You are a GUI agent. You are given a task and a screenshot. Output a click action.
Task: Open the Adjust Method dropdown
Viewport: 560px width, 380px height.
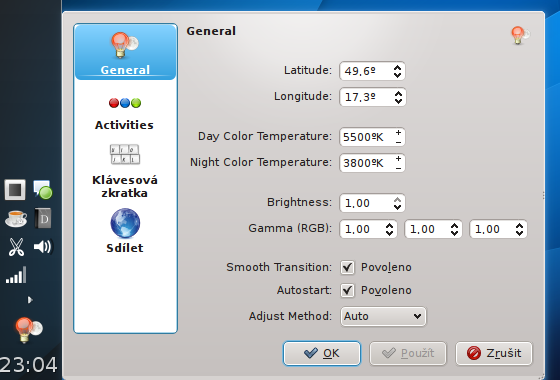coord(383,316)
